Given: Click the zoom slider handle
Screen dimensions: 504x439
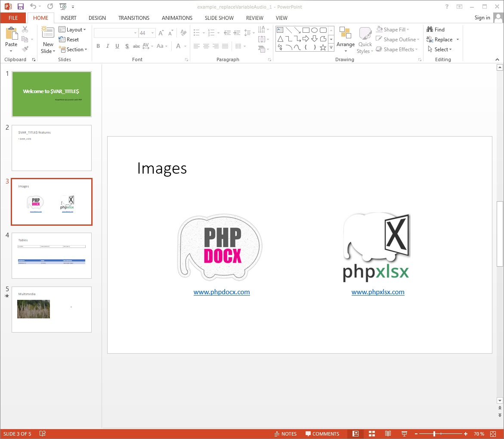Looking at the screenshot, I should pos(434,434).
